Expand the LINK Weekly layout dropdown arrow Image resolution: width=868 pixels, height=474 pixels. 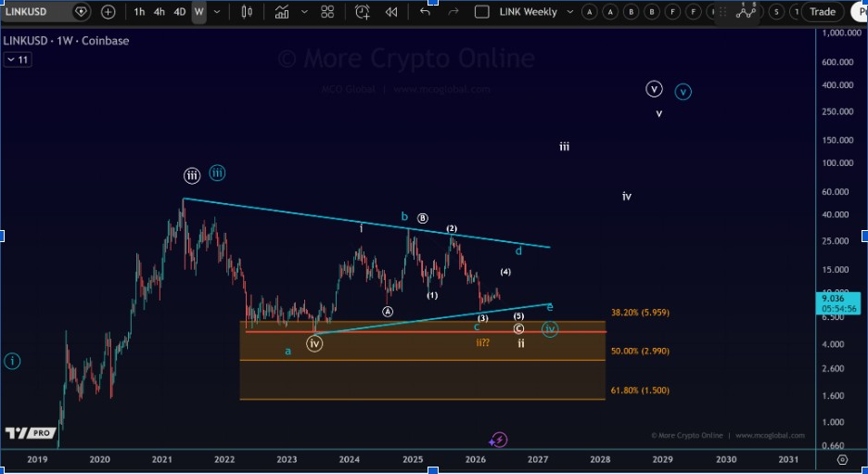(570, 12)
